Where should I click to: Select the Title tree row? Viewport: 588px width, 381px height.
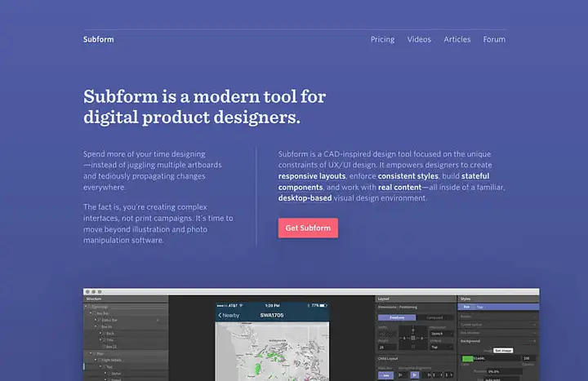[126, 339]
